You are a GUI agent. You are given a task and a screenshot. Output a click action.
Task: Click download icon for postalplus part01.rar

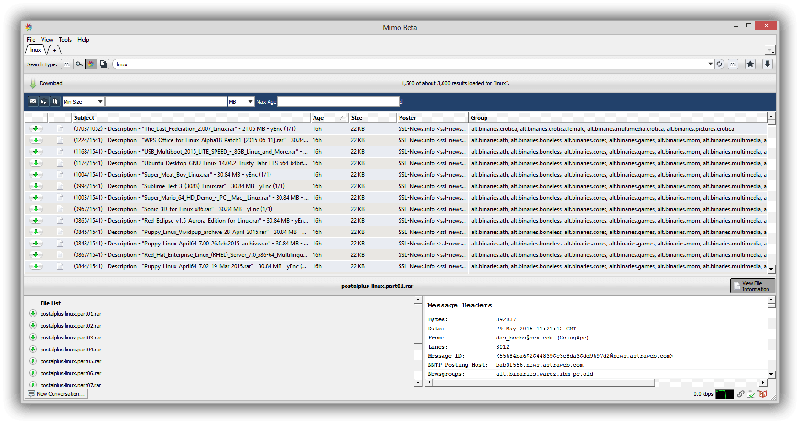(33, 314)
